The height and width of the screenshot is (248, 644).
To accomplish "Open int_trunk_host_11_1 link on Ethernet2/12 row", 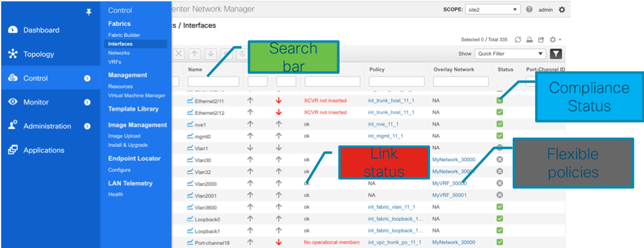I will point(391,112).
